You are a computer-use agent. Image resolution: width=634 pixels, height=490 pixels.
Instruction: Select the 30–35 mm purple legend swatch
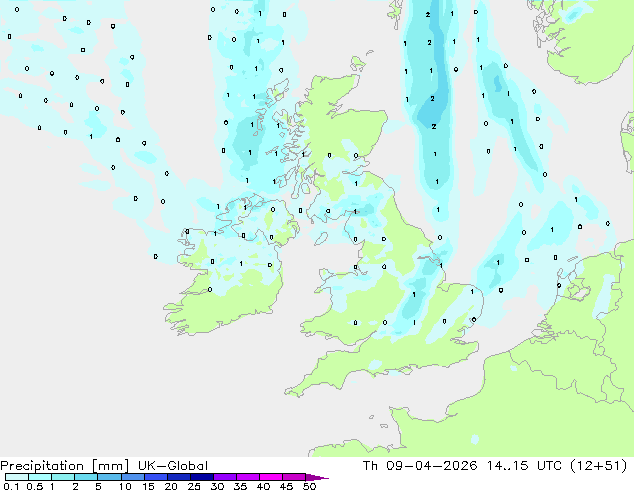pos(224,477)
